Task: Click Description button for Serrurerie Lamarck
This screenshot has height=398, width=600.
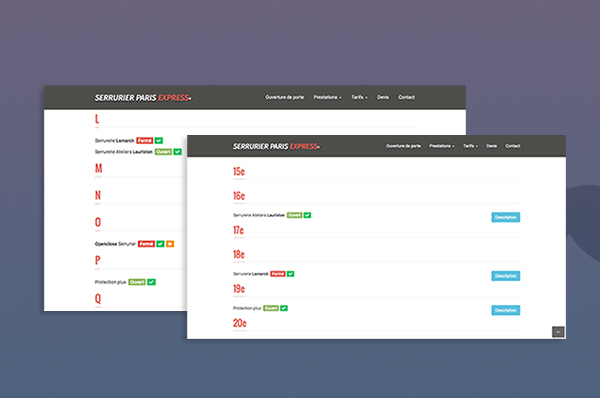Action: point(505,276)
